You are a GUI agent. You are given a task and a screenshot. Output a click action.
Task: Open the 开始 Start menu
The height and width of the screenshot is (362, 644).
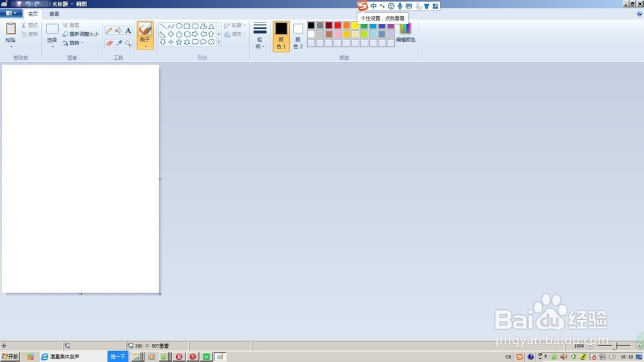10,357
